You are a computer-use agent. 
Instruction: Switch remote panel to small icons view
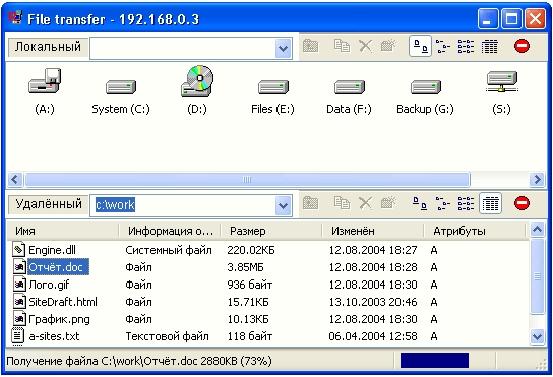(x=443, y=203)
